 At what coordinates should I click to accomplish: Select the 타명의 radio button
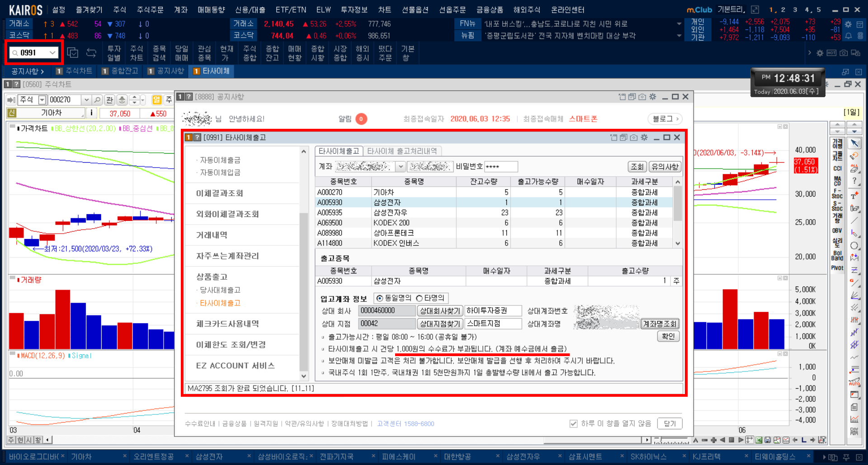[x=419, y=298]
